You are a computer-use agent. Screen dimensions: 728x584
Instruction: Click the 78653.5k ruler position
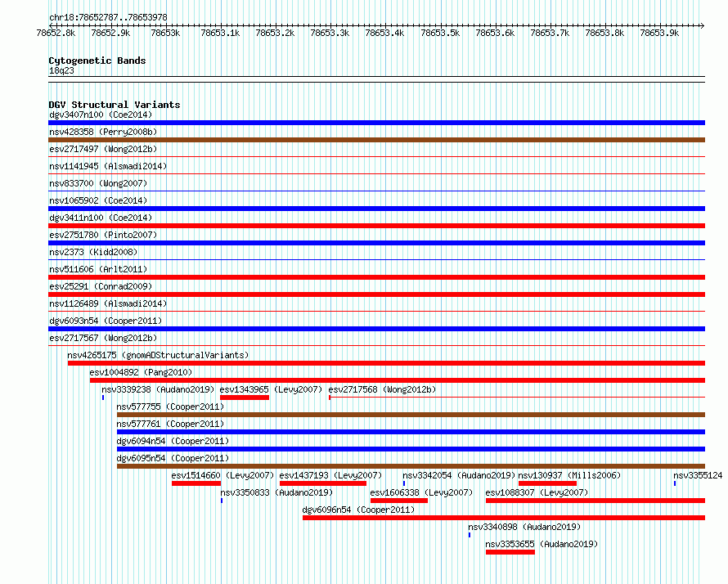(440, 33)
